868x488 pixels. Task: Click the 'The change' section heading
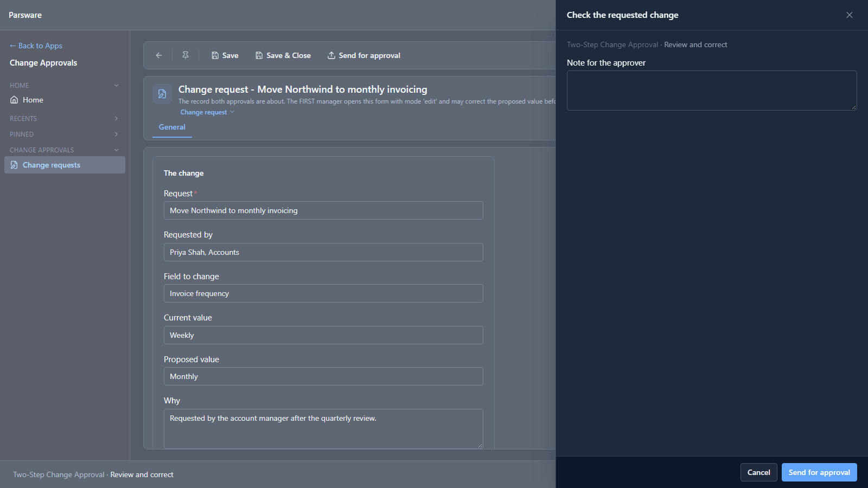[x=184, y=173]
